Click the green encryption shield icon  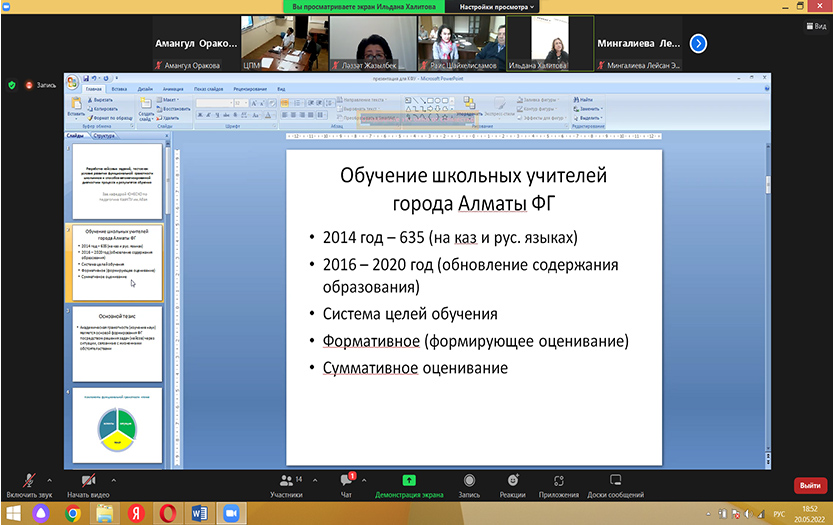point(12,85)
